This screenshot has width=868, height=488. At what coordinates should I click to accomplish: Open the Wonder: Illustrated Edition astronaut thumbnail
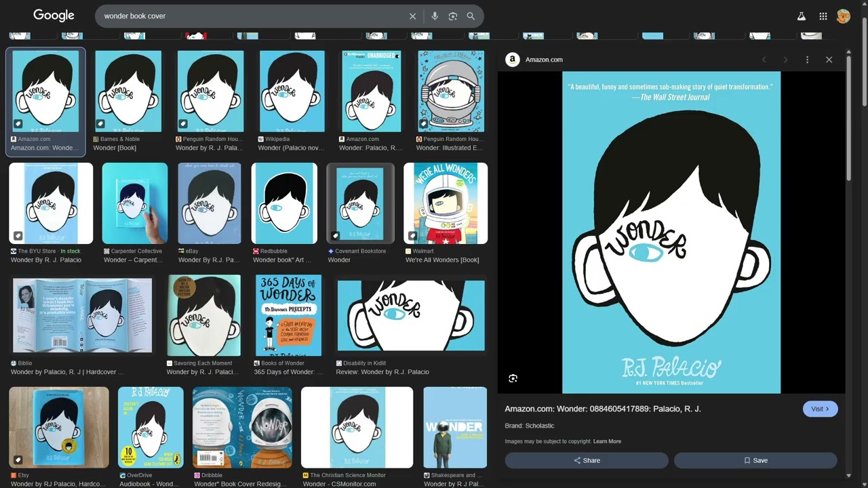(x=451, y=91)
